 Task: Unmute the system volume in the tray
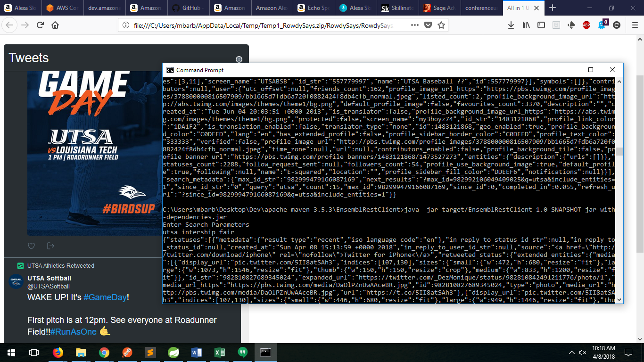(x=583, y=352)
